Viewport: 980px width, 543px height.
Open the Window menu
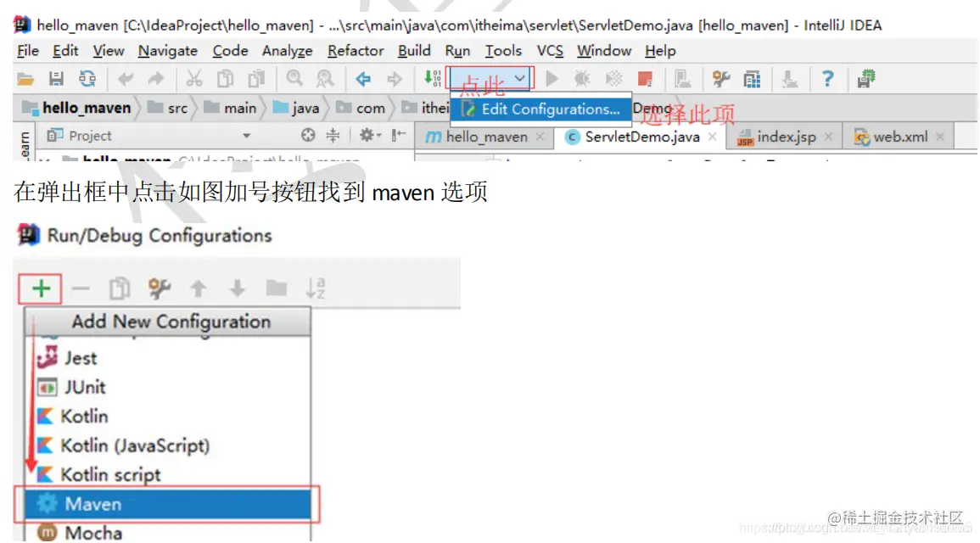[604, 51]
